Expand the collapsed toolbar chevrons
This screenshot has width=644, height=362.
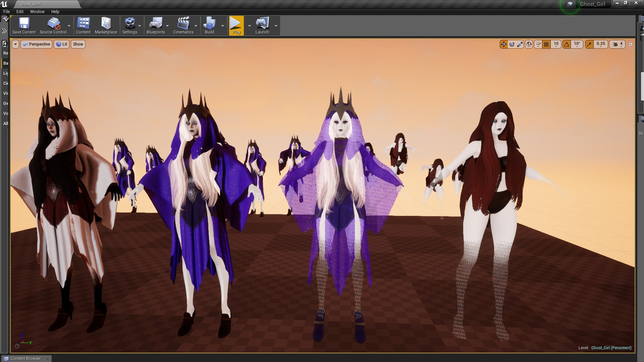coord(4,31)
